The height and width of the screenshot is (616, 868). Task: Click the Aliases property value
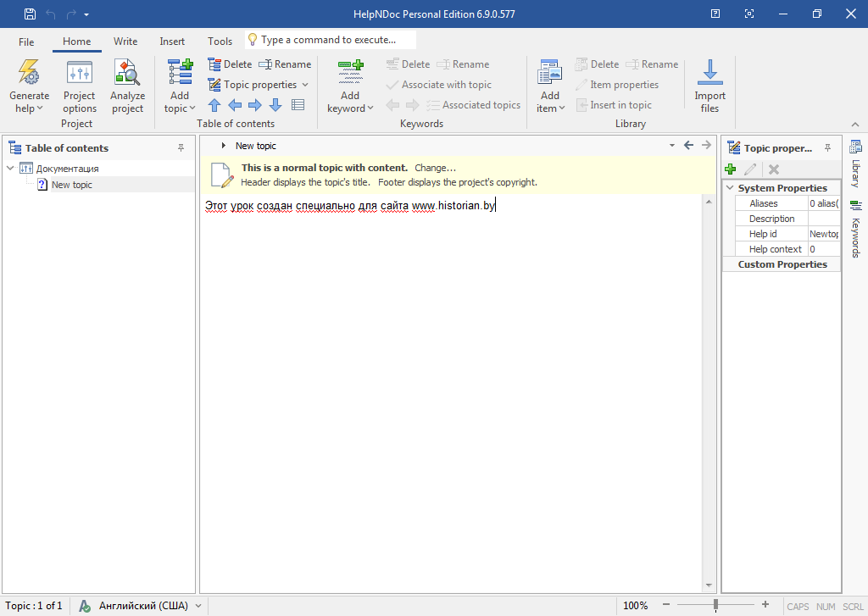[824, 203]
